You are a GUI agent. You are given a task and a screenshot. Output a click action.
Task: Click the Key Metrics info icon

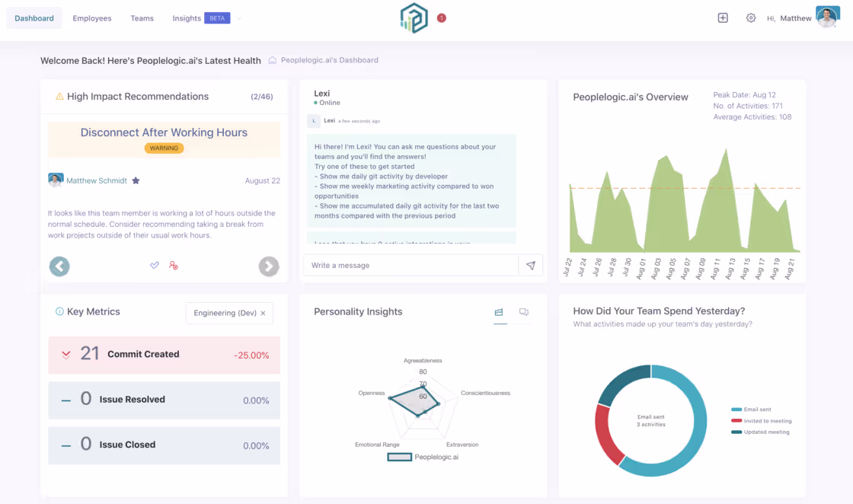pos(60,311)
